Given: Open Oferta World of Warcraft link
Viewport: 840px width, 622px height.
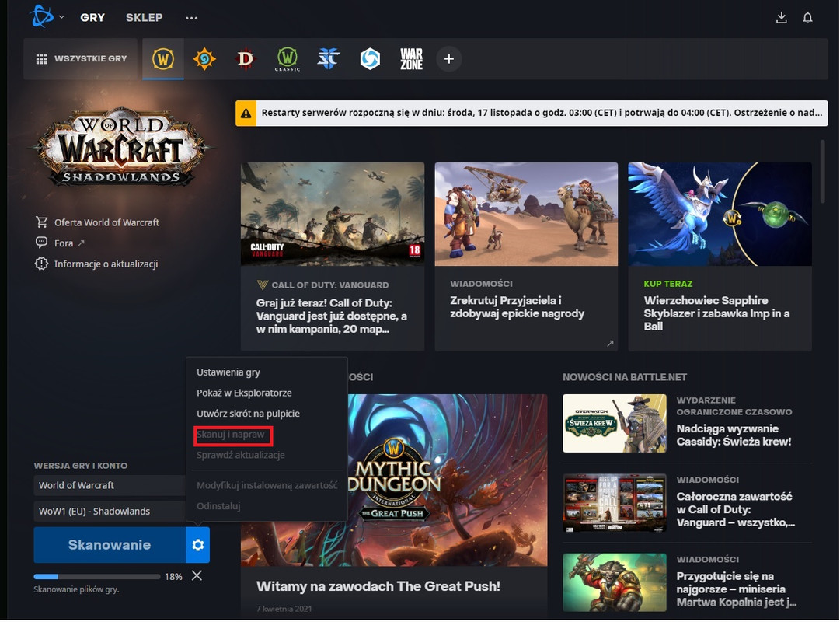Looking at the screenshot, I should coord(106,222).
